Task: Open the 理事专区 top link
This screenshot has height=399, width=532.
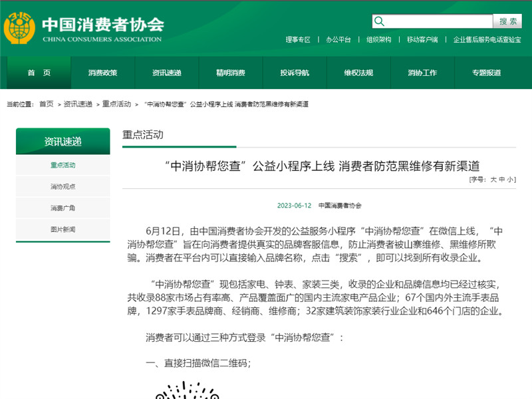Action: point(298,40)
